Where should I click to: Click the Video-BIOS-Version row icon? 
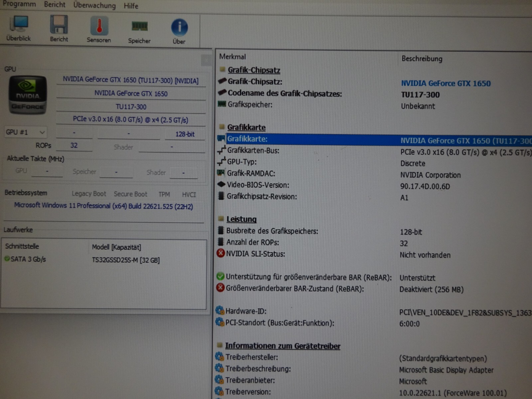pos(221,184)
